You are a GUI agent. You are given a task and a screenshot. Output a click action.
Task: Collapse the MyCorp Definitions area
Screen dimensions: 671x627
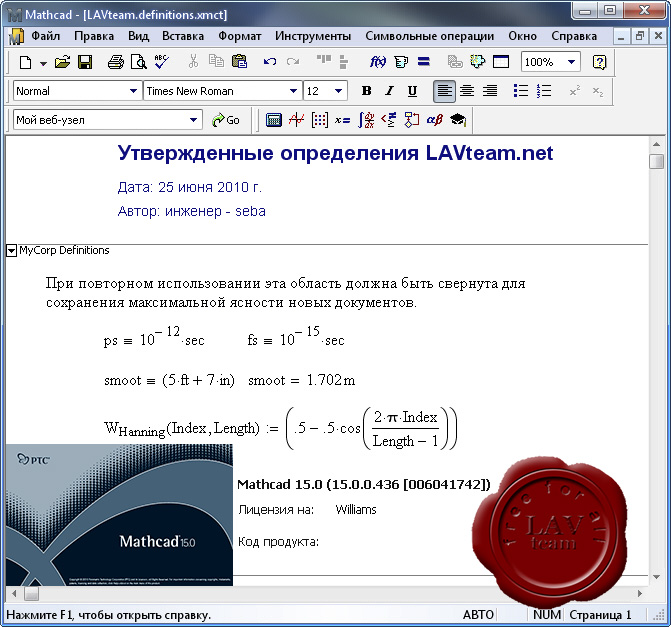pyautogui.click(x=12, y=251)
